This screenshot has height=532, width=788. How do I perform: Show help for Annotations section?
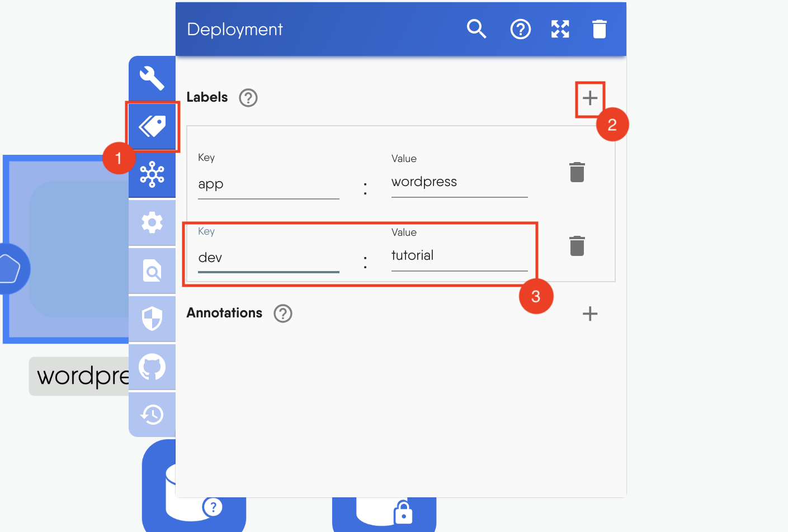coord(283,313)
